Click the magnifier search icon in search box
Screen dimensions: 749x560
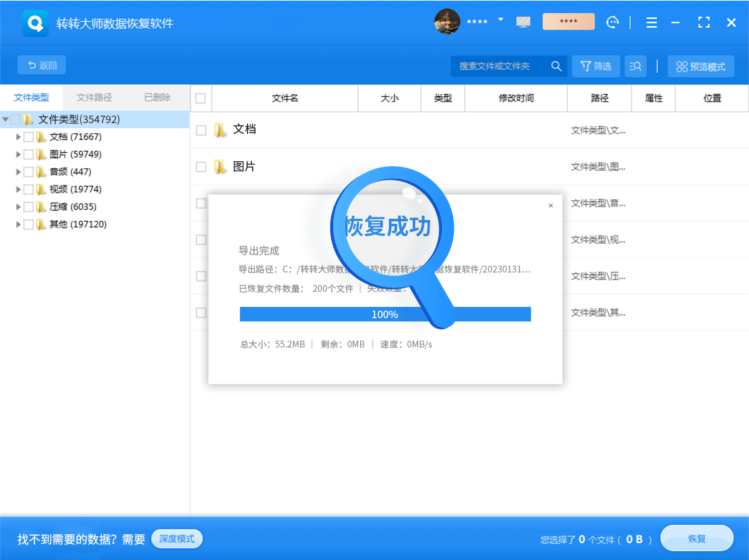pos(556,66)
